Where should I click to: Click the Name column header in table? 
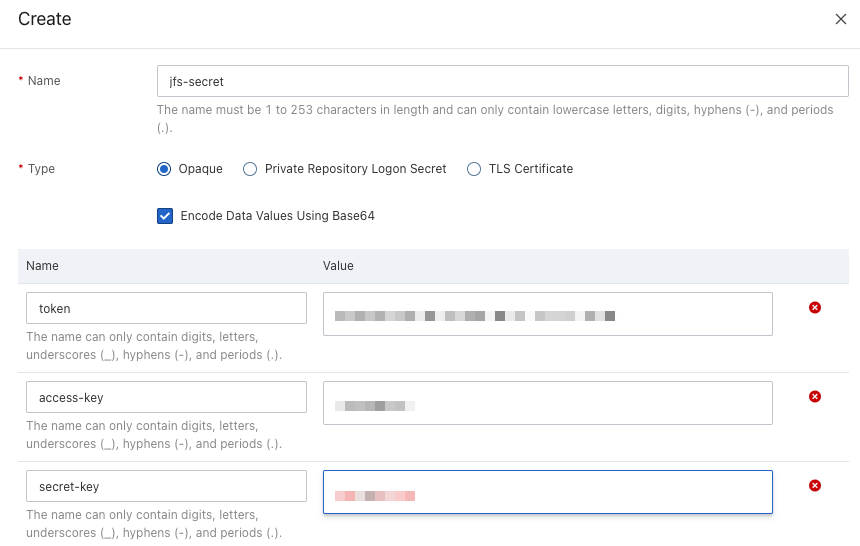[42, 266]
